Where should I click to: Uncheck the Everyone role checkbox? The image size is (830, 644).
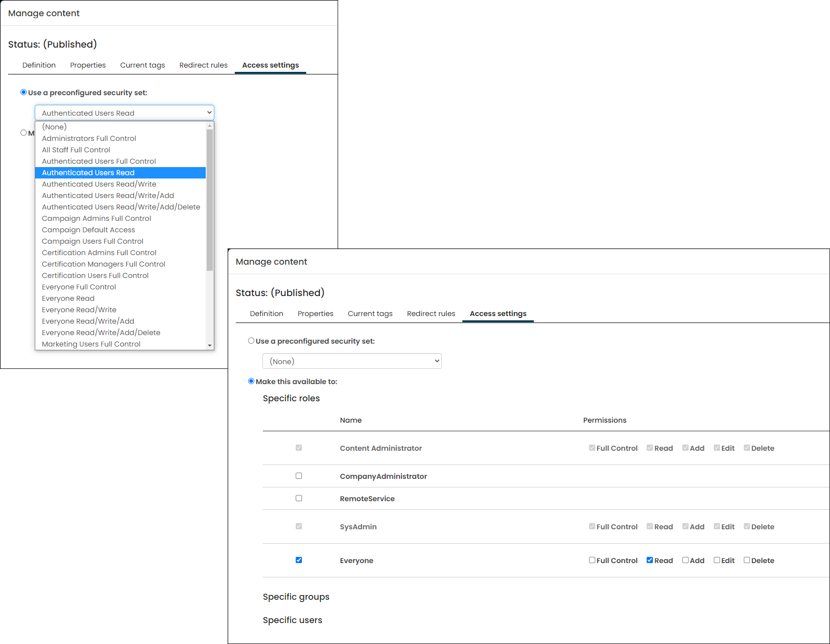tap(299, 560)
